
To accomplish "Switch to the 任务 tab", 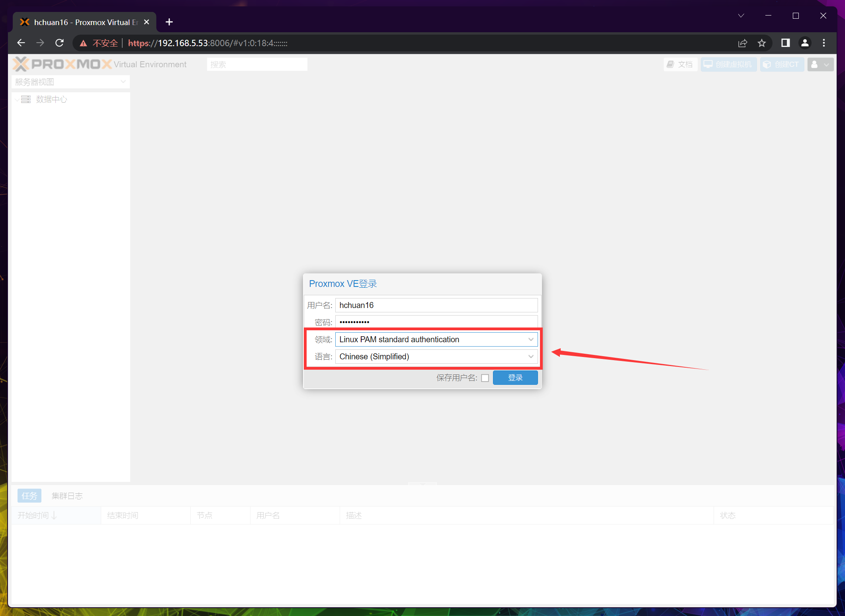I will (29, 496).
